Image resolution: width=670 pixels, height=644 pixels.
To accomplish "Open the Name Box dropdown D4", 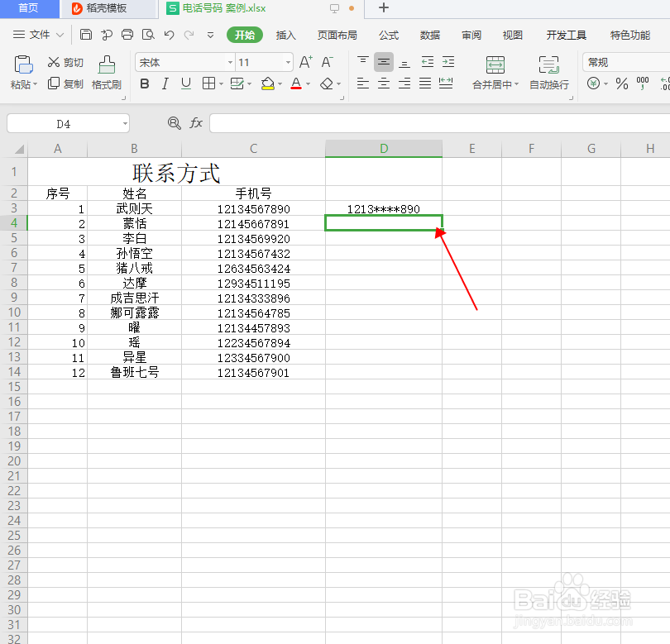I will 125,124.
